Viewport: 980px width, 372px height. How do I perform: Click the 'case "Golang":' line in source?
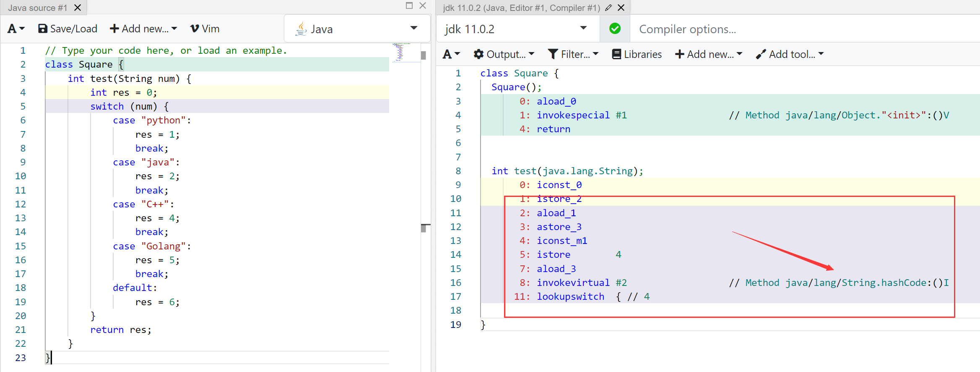pyautogui.click(x=152, y=246)
